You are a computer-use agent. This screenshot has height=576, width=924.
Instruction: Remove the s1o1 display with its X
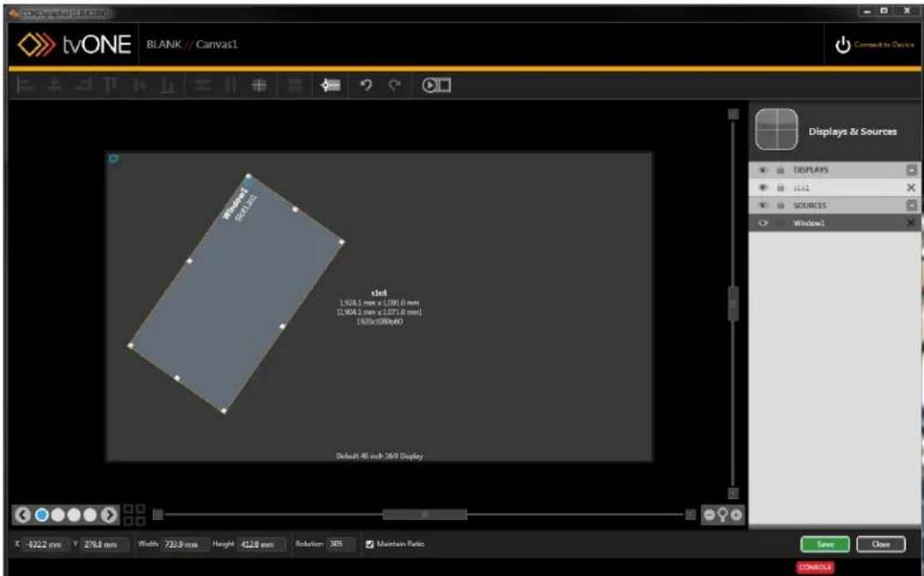click(x=911, y=187)
